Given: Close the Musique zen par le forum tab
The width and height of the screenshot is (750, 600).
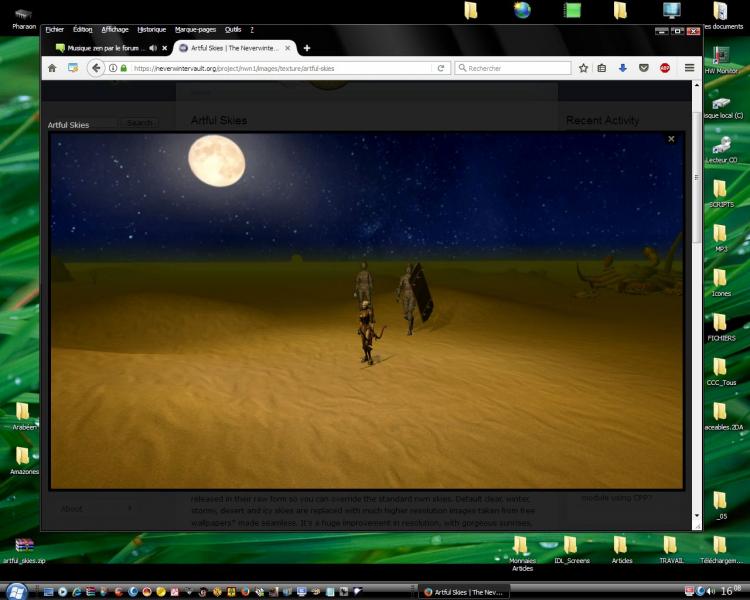Looking at the screenshot, I should (165, 48).
